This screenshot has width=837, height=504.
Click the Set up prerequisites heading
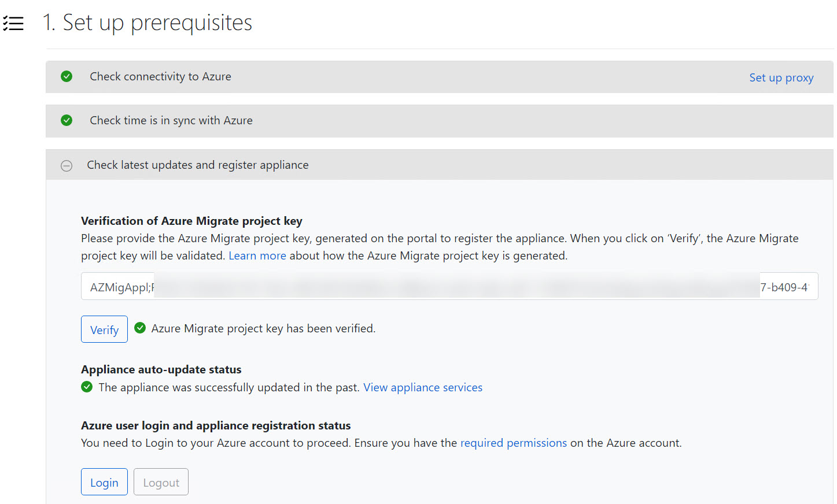click(146, 23)
